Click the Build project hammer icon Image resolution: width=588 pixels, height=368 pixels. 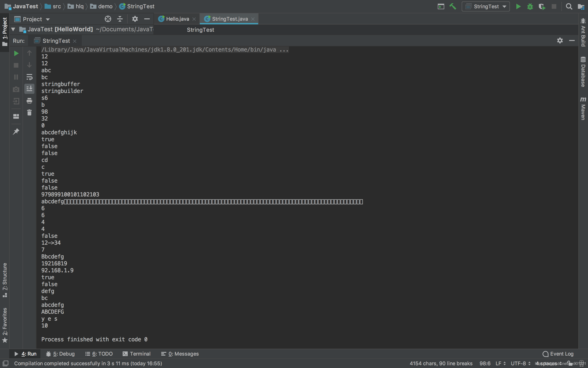tap(453, 6)
